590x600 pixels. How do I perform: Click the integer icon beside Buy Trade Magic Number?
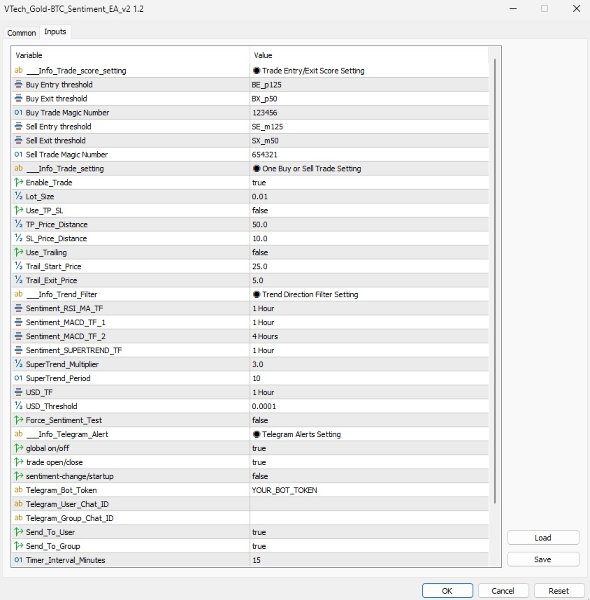point(18,112)
